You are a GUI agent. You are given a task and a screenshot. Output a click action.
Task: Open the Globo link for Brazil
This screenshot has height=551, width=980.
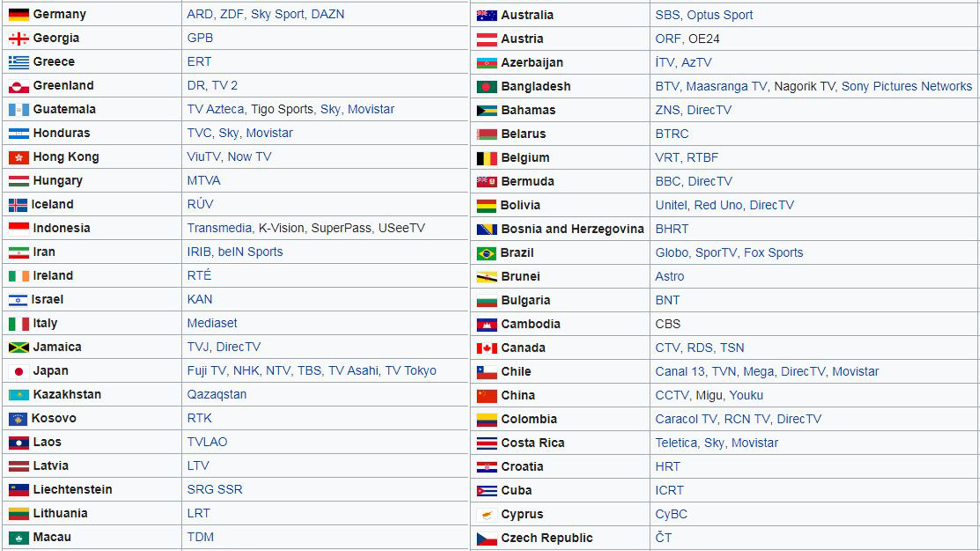[672, 253]
